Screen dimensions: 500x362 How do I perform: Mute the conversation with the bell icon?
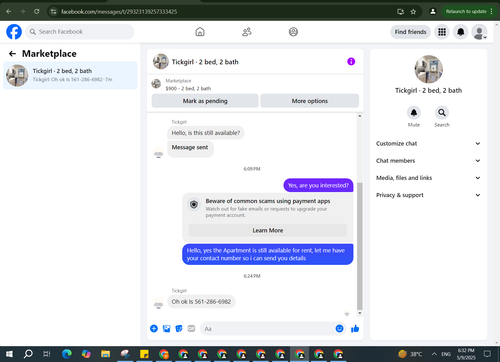(x=414, y=113)
